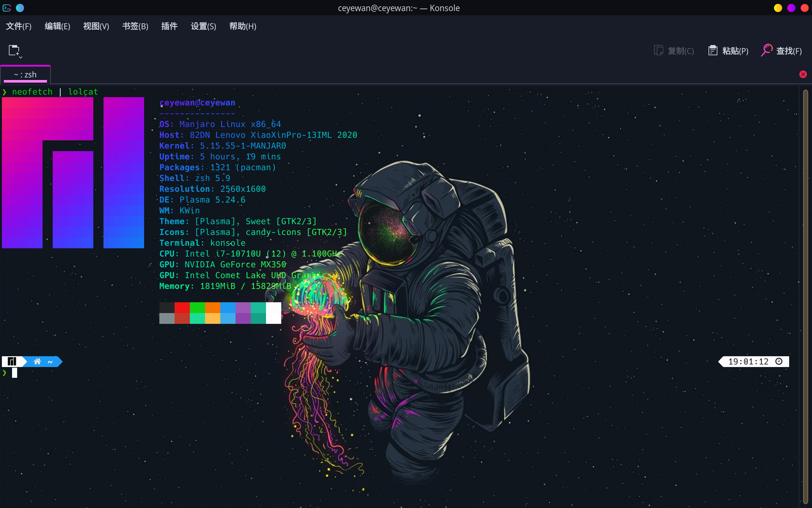Open the 插件 plugins menu
This screenshot has height=508, width=812.
click(x=169, y=26)
